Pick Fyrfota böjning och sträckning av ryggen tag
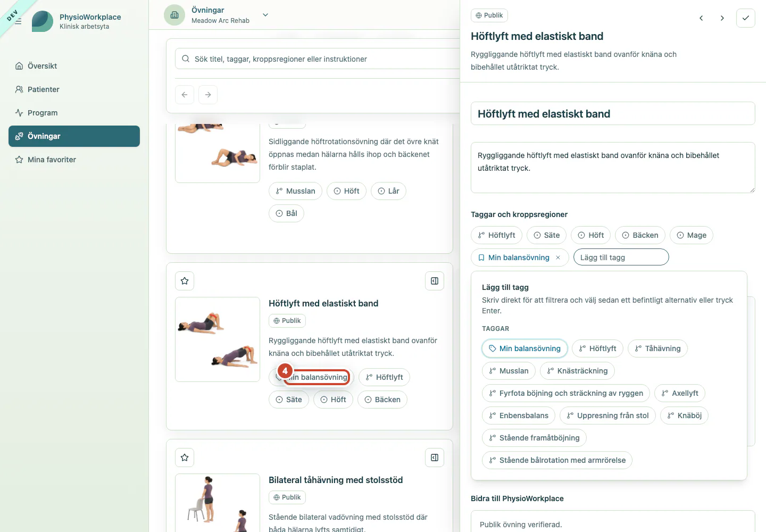The width and height of the screenshot is (766, 532). click(566, 393)
